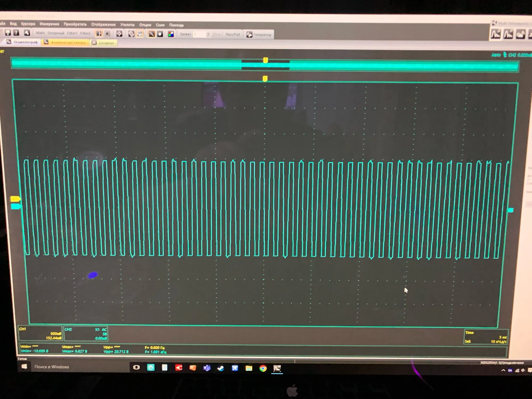Open the CH2 channel settings box
Screen dimensions: 532x399
[86, 334]
